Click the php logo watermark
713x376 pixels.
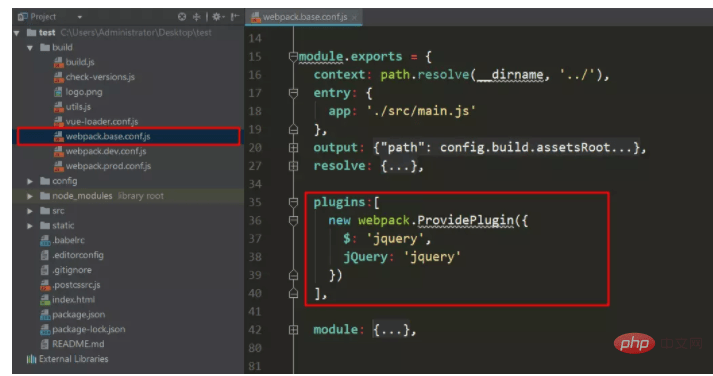pos(634,343)
